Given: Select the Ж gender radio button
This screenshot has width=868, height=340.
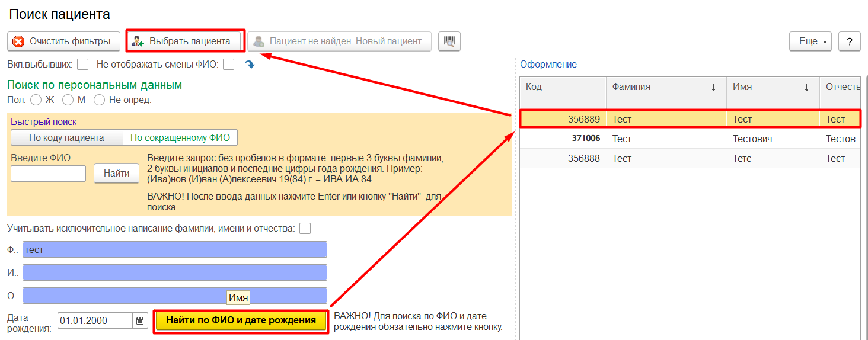Looking at the screenshot, I should click(36, 100).
